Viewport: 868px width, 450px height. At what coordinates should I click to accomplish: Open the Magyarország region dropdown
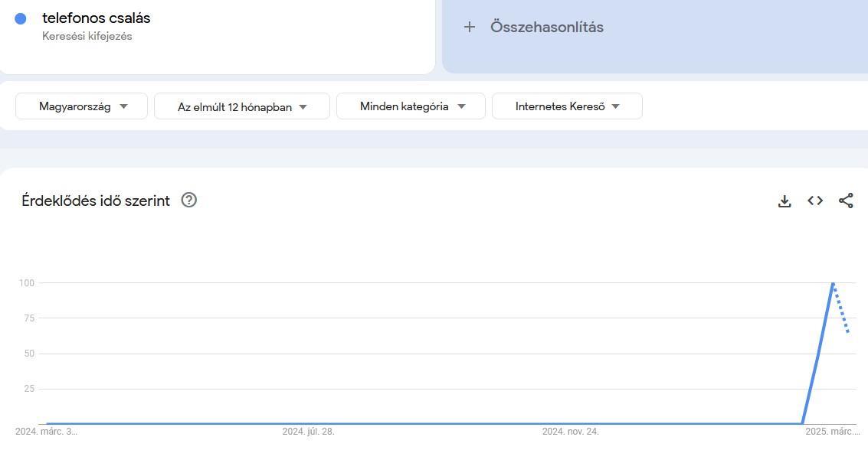(x=80, y=106)
